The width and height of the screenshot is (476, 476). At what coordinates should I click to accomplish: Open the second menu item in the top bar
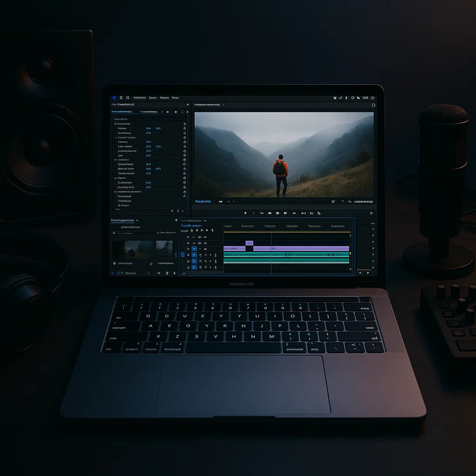tap(152, 98)
